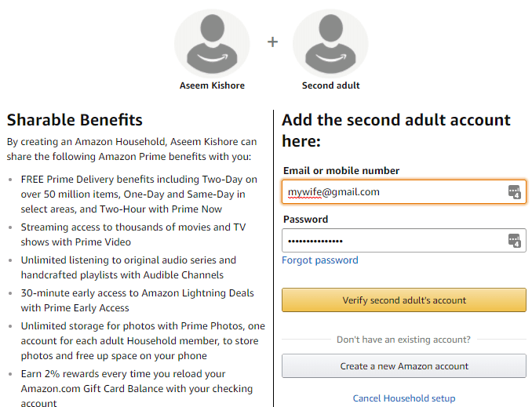This screenshot has width=532, height=407.
Task: Click the Email or mobile number label
Action: point(341,171)
